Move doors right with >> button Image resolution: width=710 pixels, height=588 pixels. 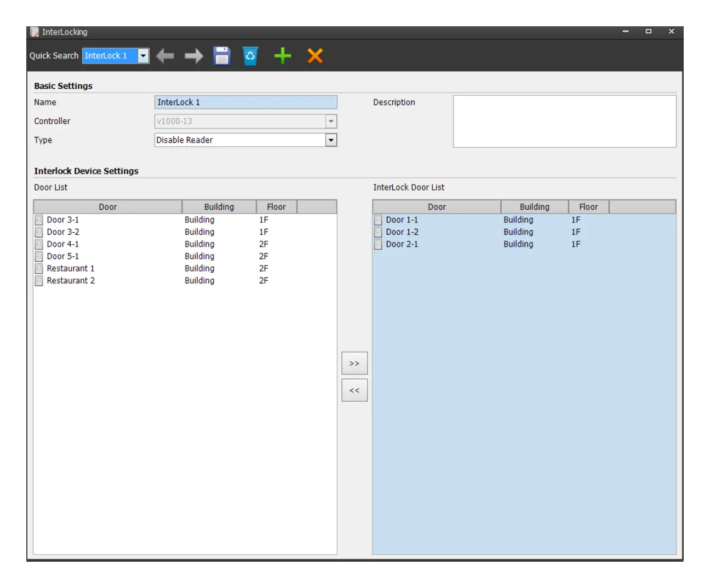click(x=354, y=364)
